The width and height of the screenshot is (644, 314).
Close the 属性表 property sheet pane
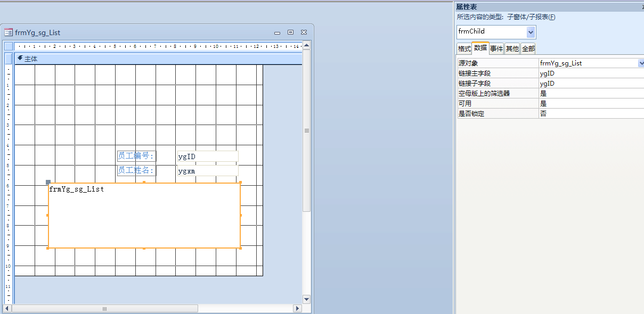tap(642, 6)
